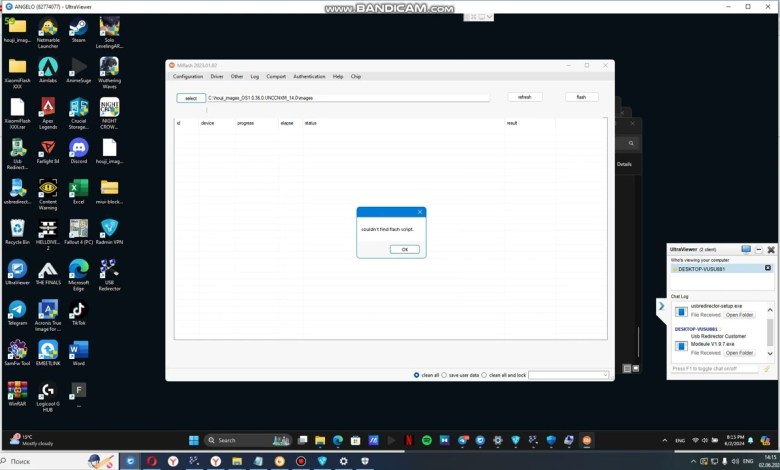Close the 'couldn't find flash script' dialog

420,212
